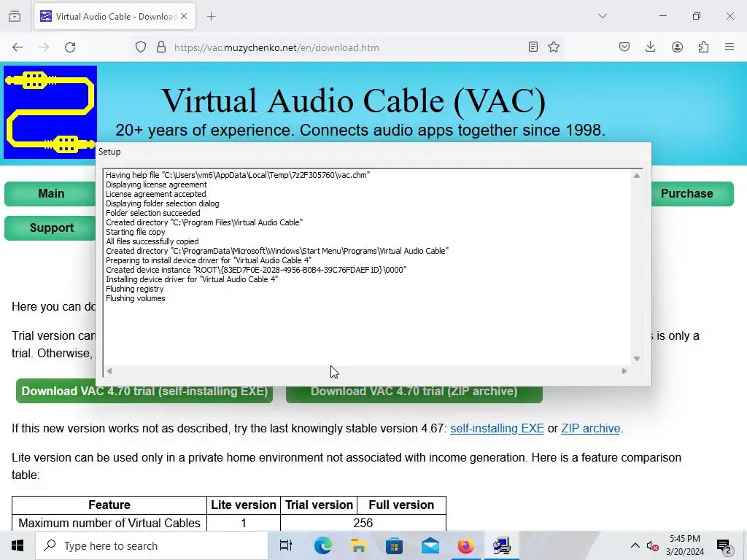Go forward with the forward arrow
Screen dimensions: 747x560
tap(44, 47)
